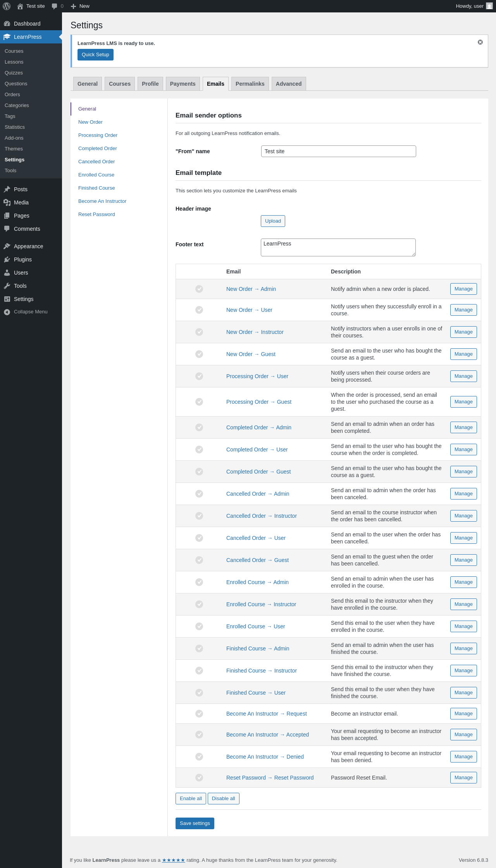This screenshot has height=868, width=496.
Task: Select Become An Instructor in emails submenu
Action: pyautogui.click(x=102, y=201)
